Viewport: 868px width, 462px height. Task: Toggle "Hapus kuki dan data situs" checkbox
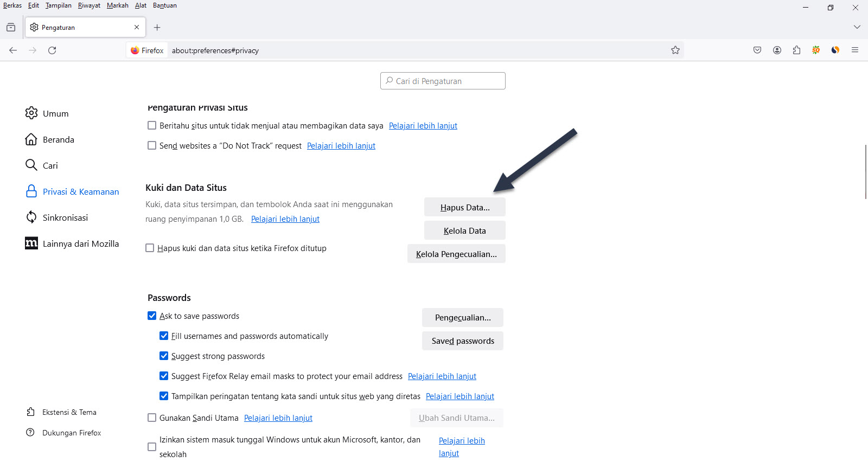150,248
